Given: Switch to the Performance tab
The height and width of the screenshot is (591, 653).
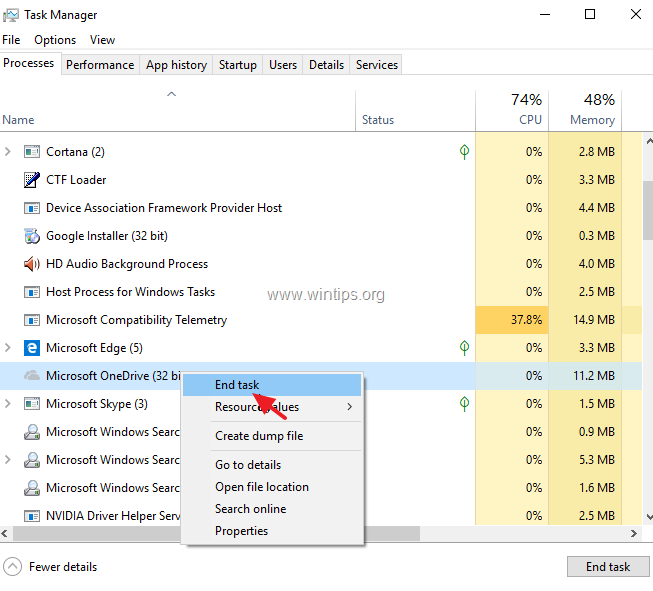Looking at the screenshot, I should [100, 65].
